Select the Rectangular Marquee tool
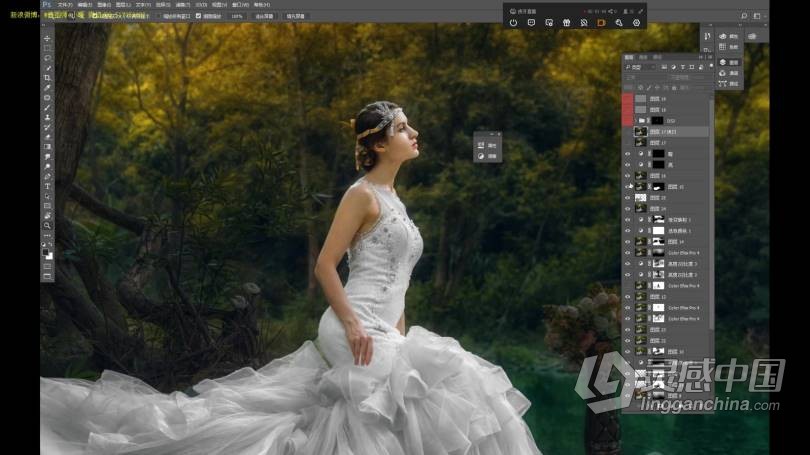This screenshot has height=455, width=810. 47,48
